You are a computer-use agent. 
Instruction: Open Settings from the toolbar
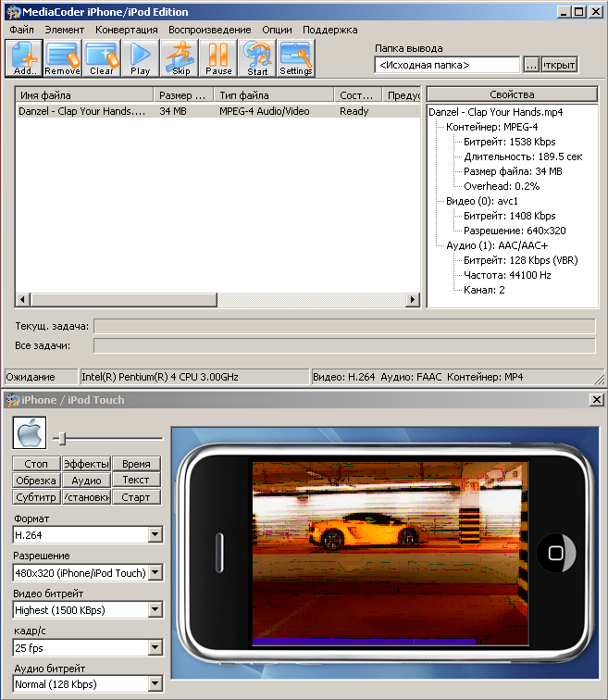296,57
